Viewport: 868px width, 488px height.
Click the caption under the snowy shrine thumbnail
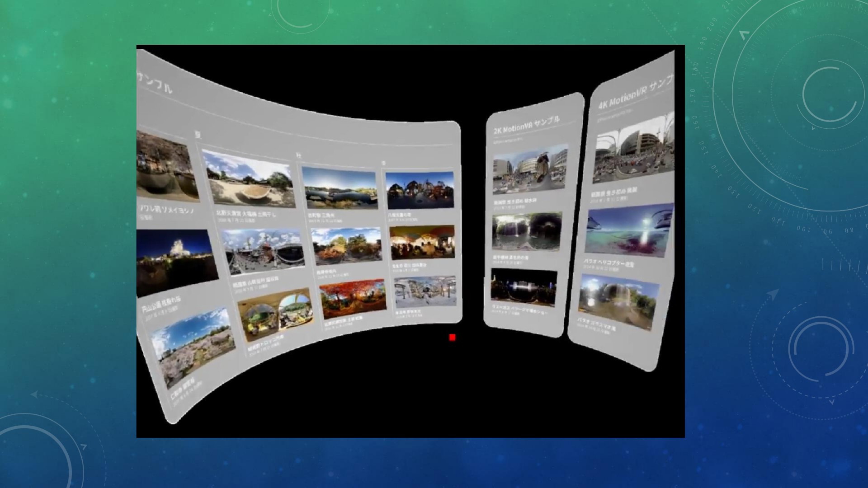(x=409, y=312)
